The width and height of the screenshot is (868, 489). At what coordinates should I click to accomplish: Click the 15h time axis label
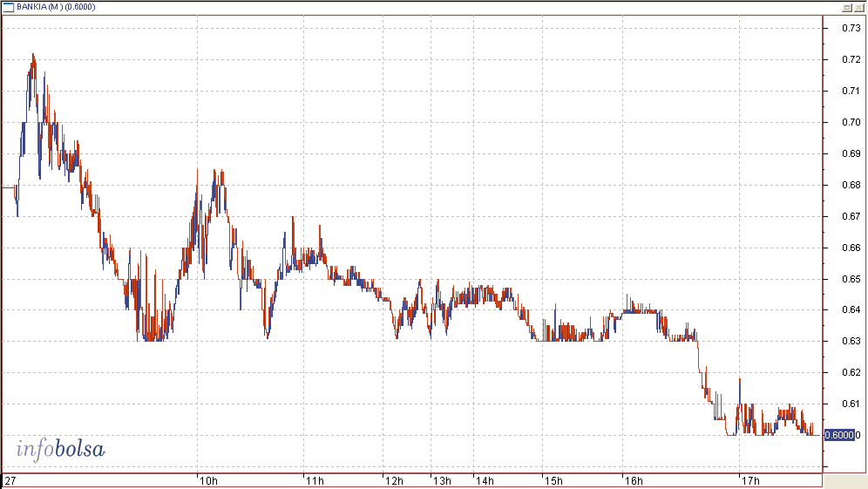(553, 480)
